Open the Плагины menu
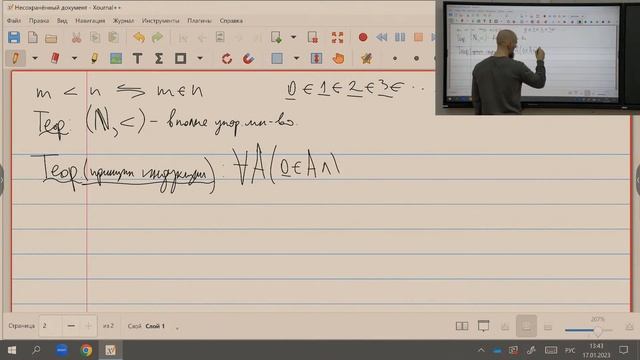The height and width of the screenshot is (360, 640). pyautogui.click(x=199, y=20)
